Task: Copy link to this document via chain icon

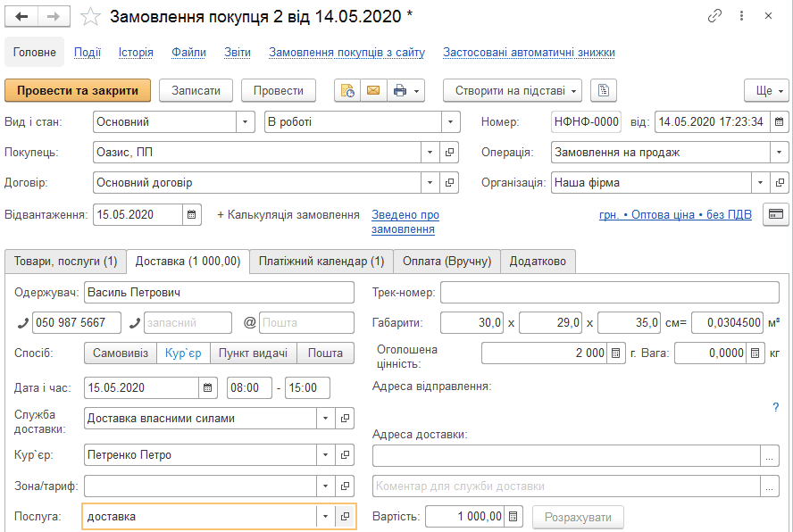Action: (714, 16)
